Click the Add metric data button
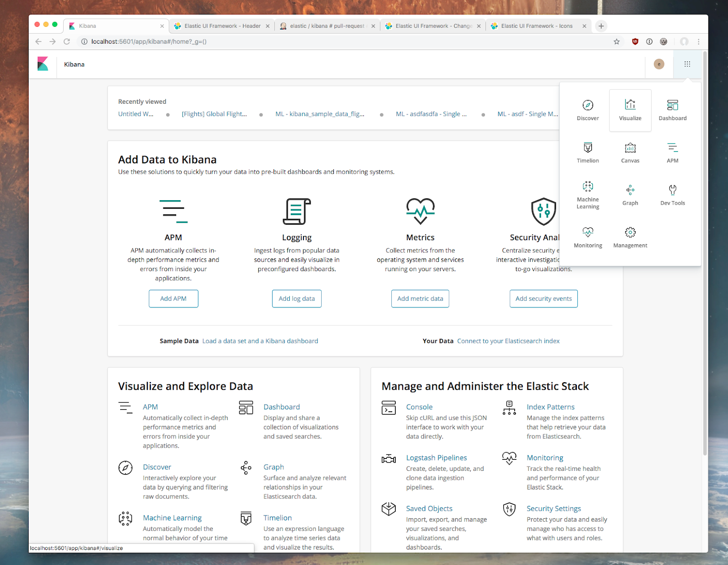Image resolution: width=728 pixels, height=565 pixels. (x=420, y=298)
